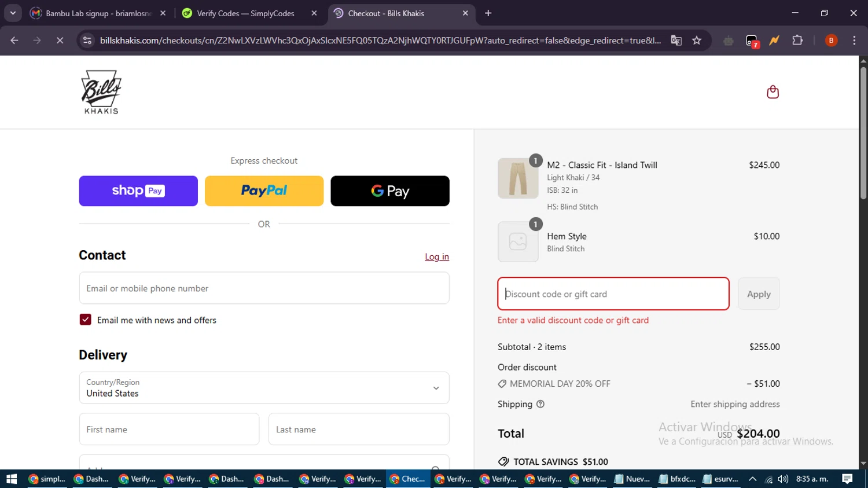Screen dimensions: 868x488
Task: Pay with Shop Pay
Action: (138, 191)
